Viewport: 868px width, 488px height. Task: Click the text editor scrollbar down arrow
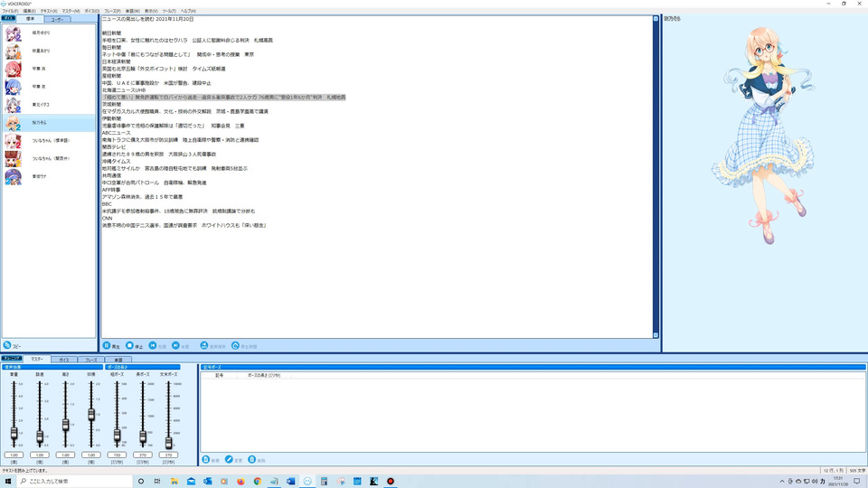click(656, 334)
